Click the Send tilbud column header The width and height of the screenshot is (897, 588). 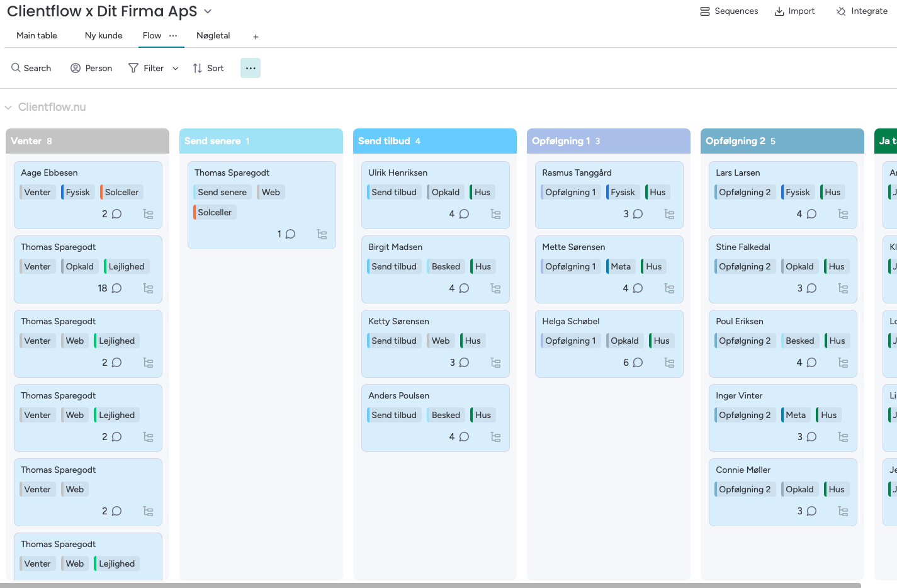pyautogui.click(x=435, y=141)
